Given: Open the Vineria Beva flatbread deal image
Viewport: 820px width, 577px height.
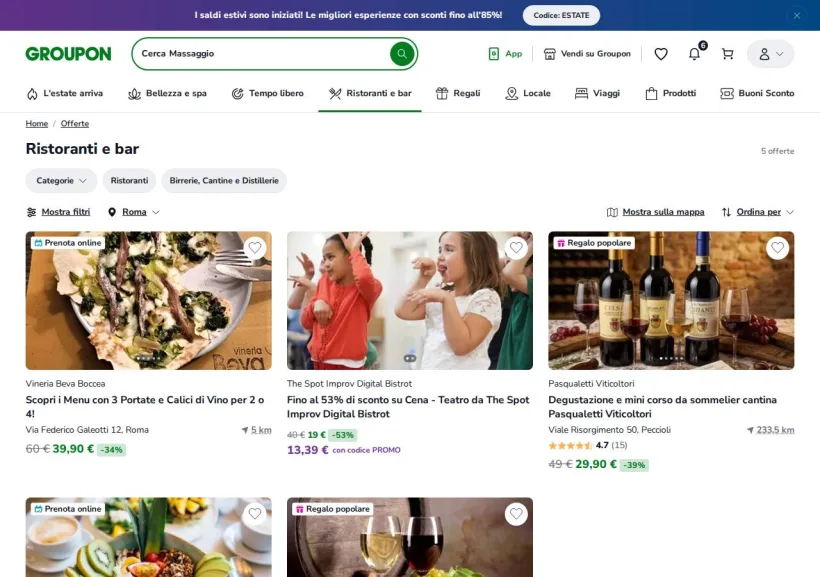Looking at the screenshot, I should pyautogui.click(x=149, y=301).
